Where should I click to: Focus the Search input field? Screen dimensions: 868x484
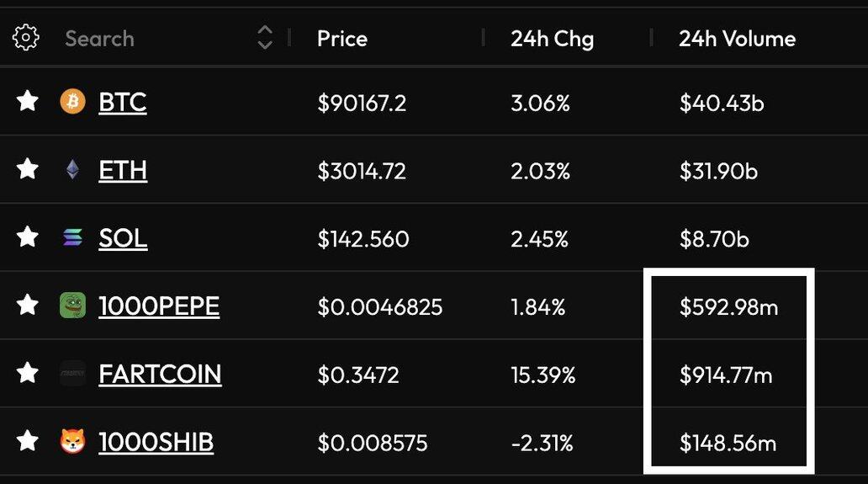[x=151, y=39]
